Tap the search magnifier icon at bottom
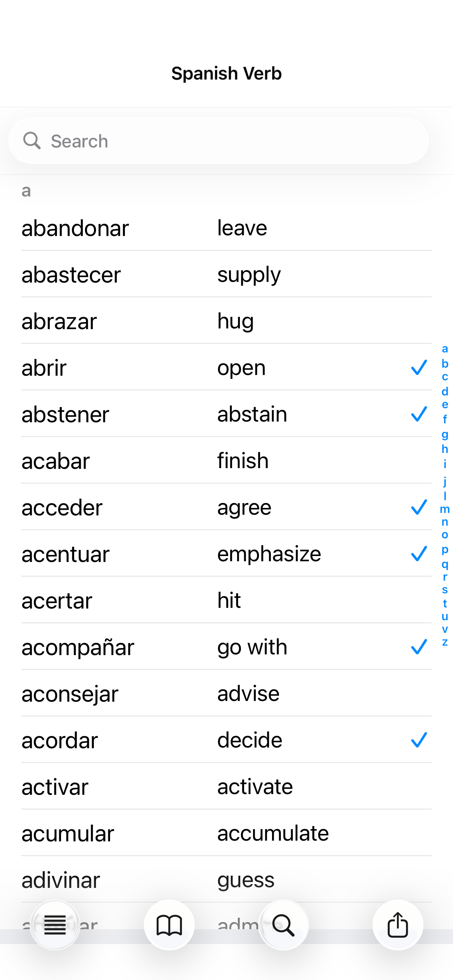The image size is (453, 980). coord(284,925)
